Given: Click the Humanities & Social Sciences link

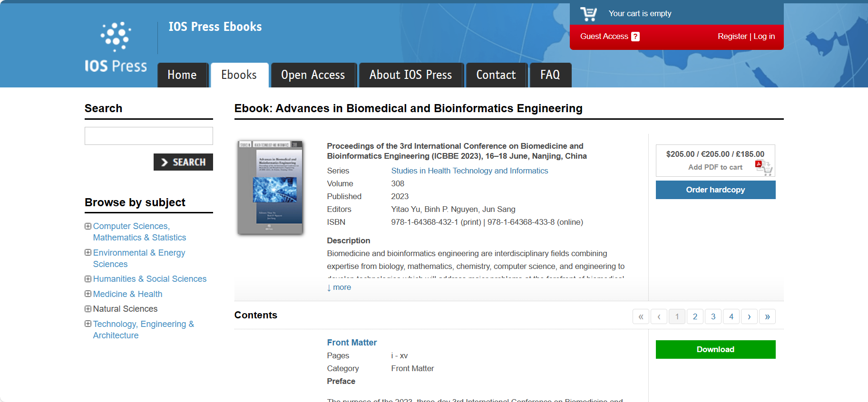Looking at the screenshot, I should point(150,279).
